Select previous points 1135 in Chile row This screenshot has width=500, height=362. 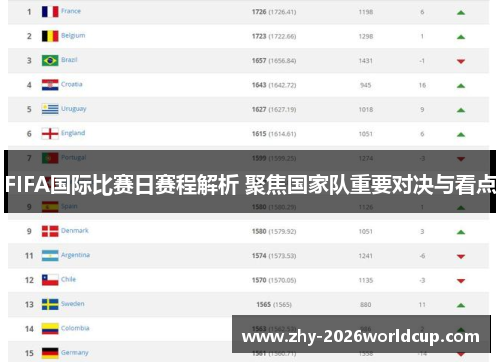(x=366, y=280)
